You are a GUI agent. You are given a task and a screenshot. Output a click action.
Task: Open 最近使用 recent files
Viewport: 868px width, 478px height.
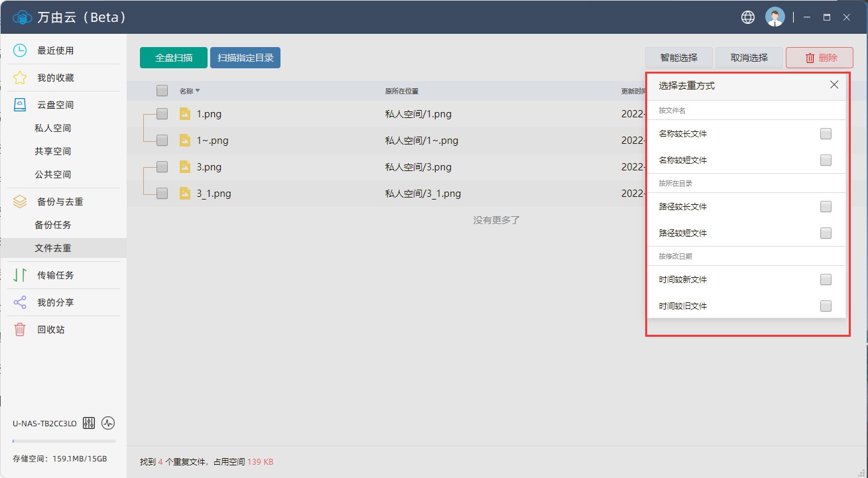pos(55,50)
